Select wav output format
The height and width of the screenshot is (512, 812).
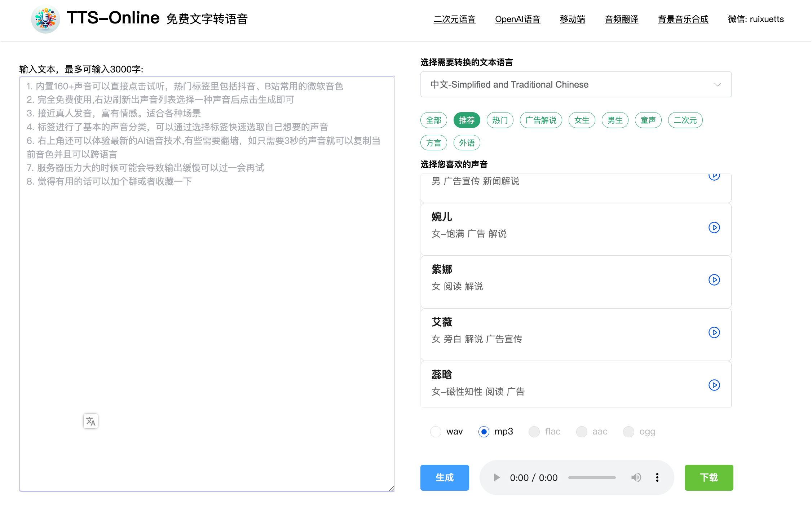[436, 432]
